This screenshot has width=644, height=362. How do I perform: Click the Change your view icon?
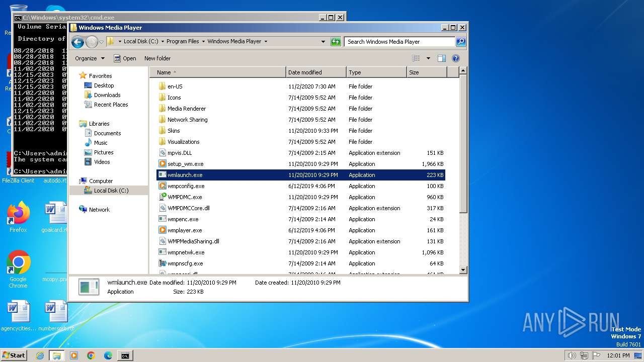[x=416, y=58]
